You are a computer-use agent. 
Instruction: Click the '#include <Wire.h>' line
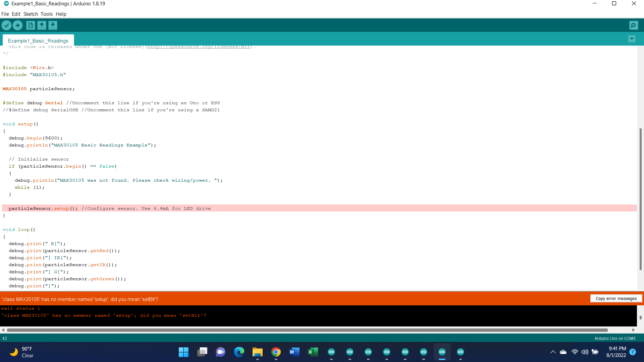coord(28,68)
